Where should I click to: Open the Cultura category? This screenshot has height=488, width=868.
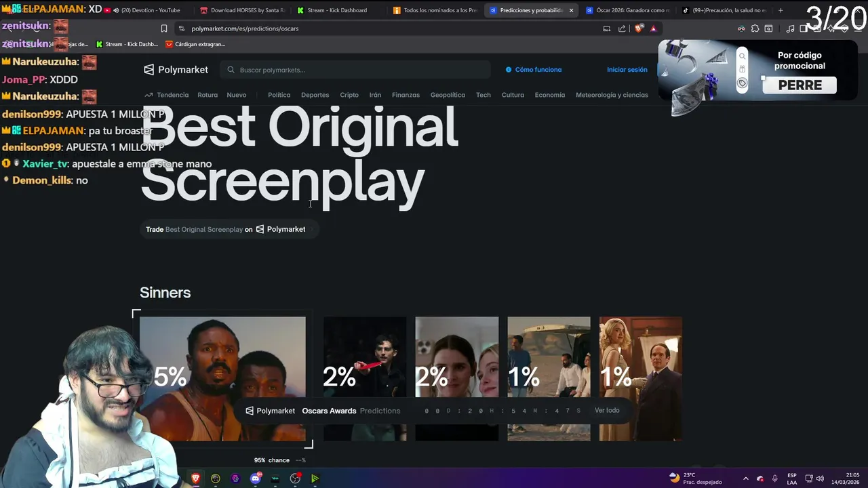click(513, 95)
